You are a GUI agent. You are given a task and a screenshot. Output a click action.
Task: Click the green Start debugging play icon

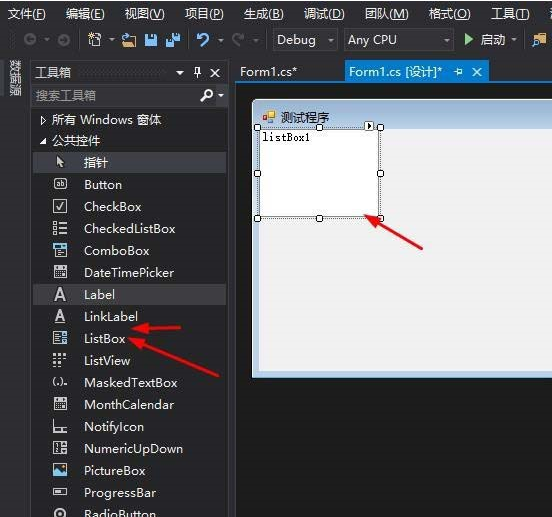tap(468, 39)
